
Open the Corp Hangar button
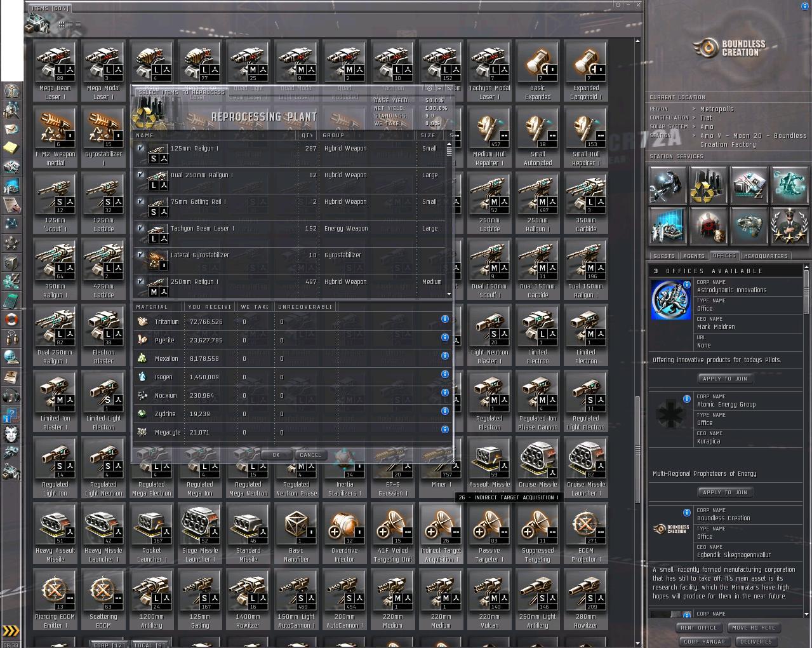coord(704,642)
